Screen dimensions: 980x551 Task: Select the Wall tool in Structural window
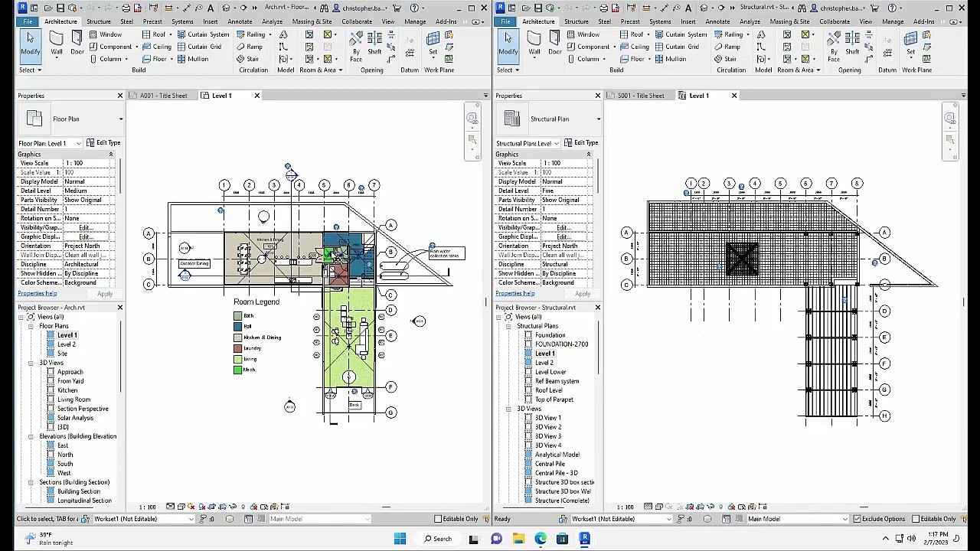point(534,44)
